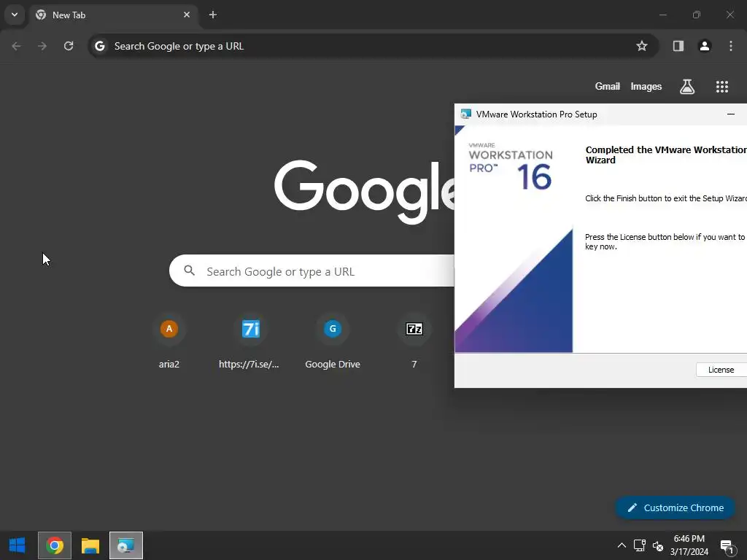Image resolution: width=747 pixels, height=560 pixels.
Task: Open a new tab with the plus button
Action: coord(213,15)
